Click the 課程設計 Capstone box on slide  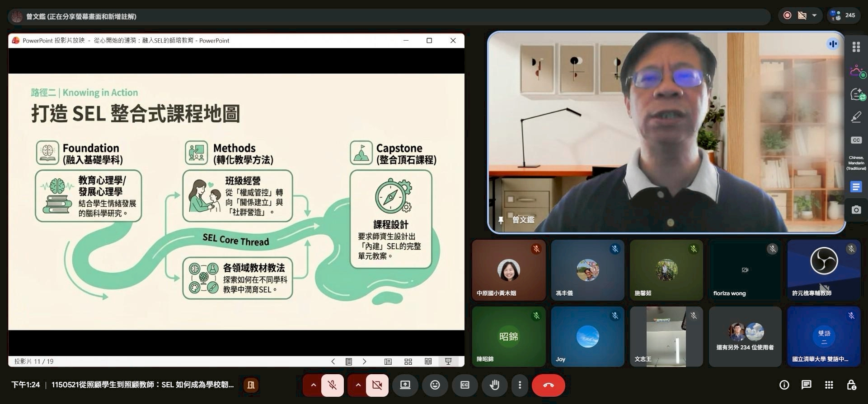(391, 219)
